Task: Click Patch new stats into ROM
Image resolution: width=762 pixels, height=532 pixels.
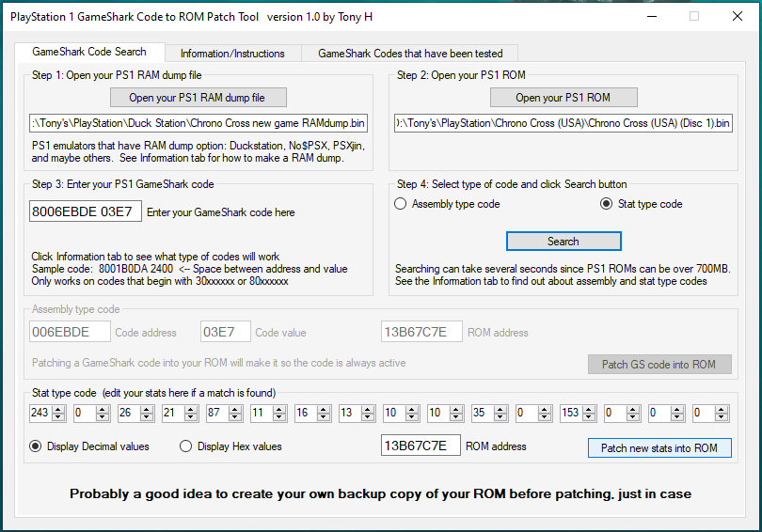Action: pos(659,448)
